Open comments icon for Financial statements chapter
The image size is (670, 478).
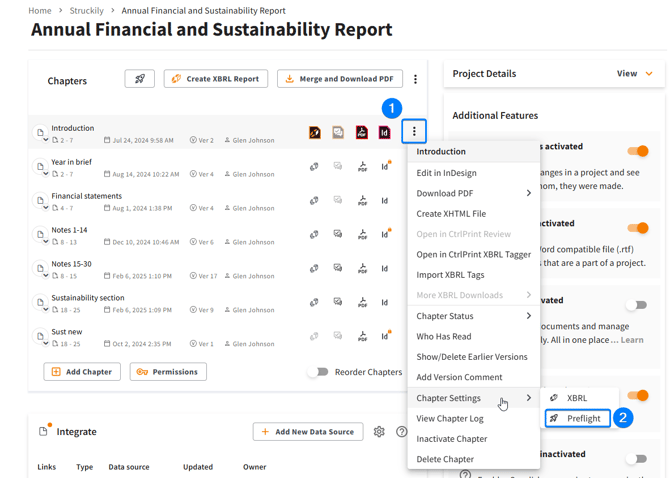pos(338,201)
